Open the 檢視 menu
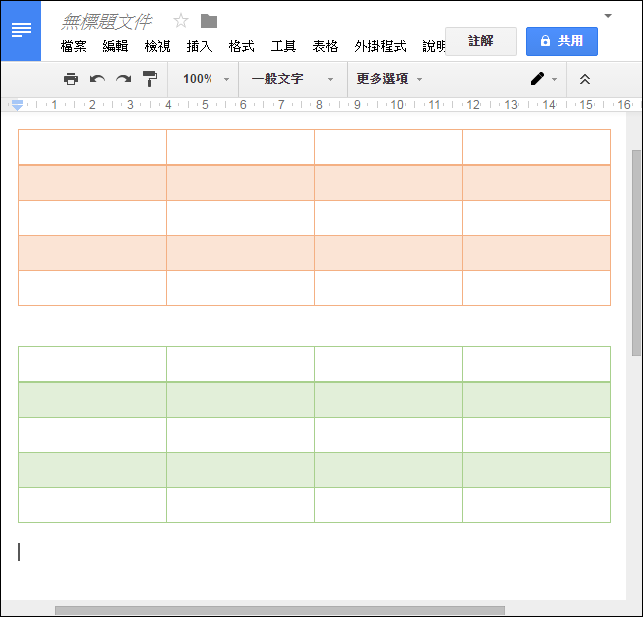Viewport: 643px width, 617px height. pos(157,46)
